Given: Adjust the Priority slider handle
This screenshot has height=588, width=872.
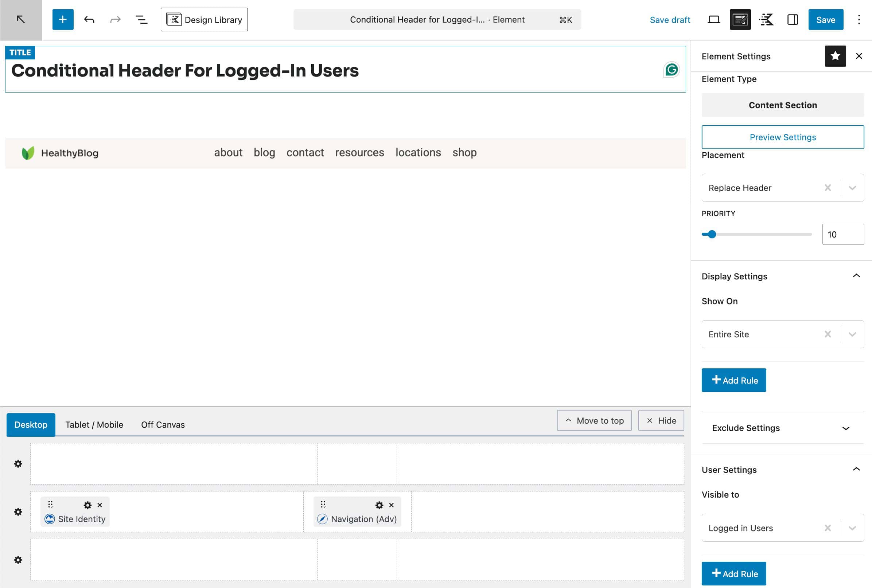Looking at the screenshot, I should 712,234.
